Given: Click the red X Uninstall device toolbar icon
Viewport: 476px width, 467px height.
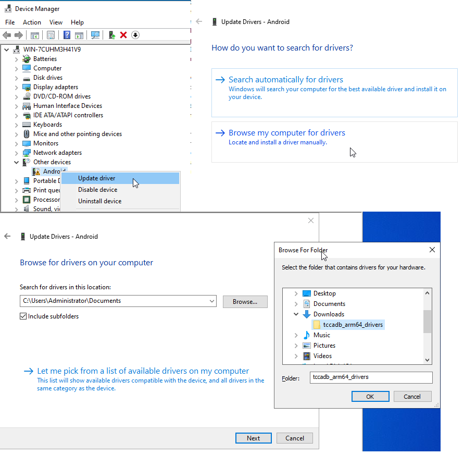Looking at the screenshot, I should pyautogui.click(x=123, y=35).
